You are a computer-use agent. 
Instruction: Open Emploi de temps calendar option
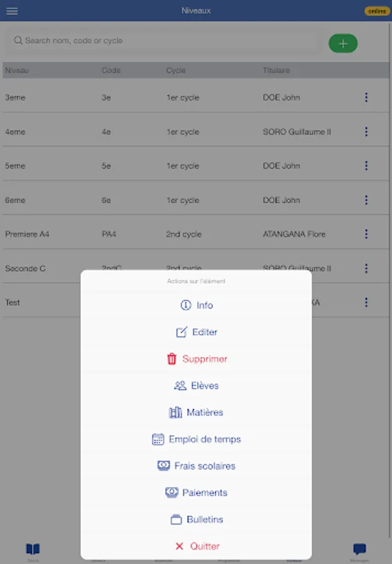196,439
